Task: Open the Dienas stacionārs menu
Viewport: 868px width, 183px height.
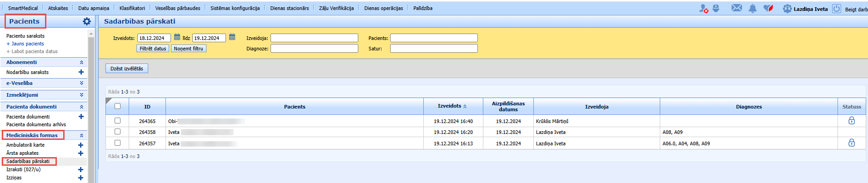Action: 290,8
